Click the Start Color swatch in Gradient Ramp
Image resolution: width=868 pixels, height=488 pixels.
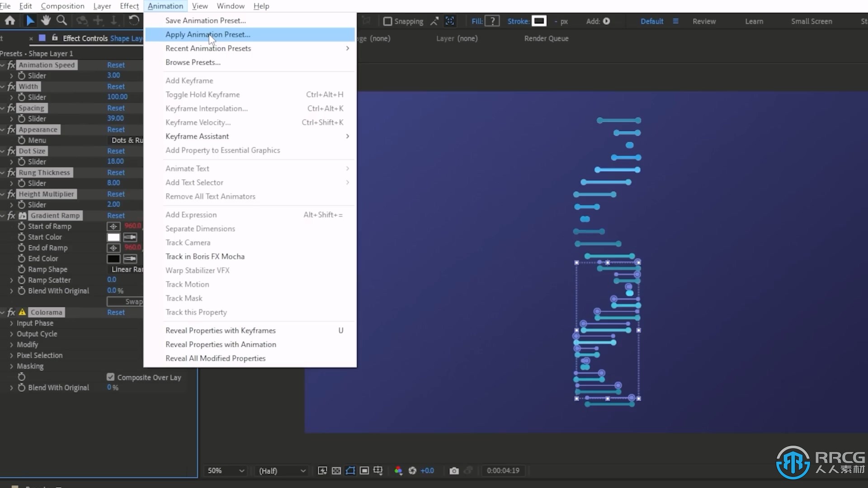click(x=114, y=237)
